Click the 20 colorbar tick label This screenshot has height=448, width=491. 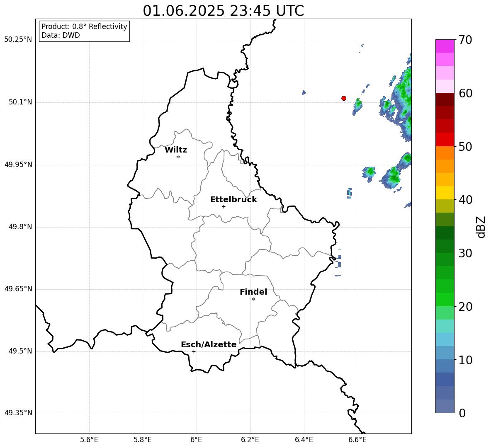pos(466,307)
